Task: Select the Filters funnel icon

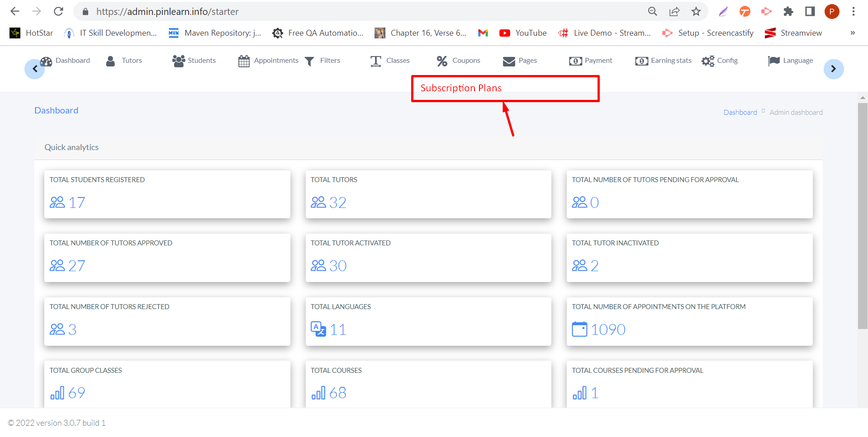Action: click(x=309, y=61)
